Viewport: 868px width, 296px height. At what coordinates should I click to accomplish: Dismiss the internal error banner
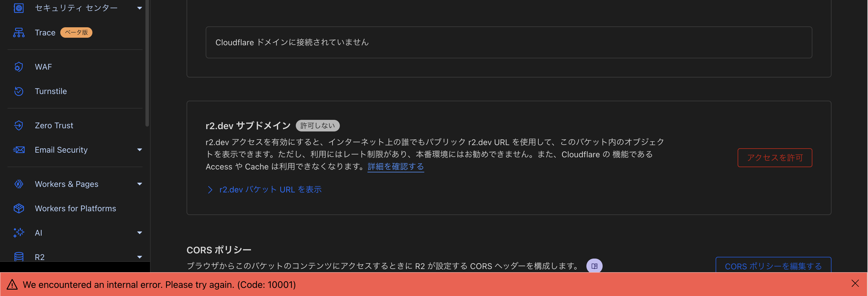(856, 284)
